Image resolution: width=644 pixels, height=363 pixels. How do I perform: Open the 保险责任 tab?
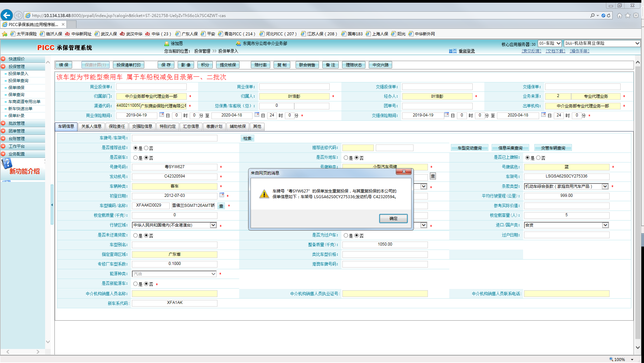tap(117, 126)
